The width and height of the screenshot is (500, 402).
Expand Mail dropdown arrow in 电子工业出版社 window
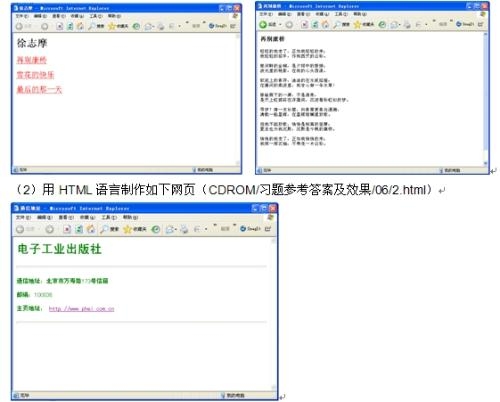(175, 229)
